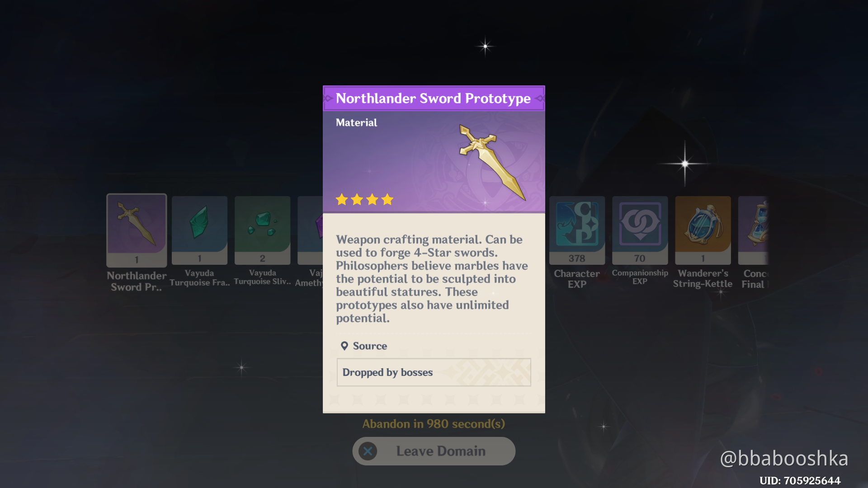Click the Abandon in 980 seconds timer text

(434, 424)
